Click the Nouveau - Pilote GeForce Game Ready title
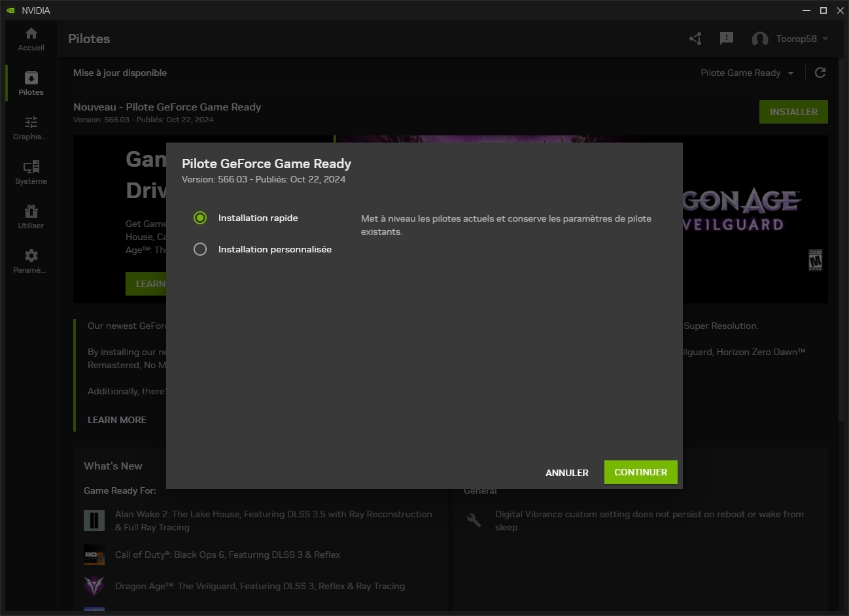Image resolution: width=849 pixels, height=616 pixels. [167, 107]
